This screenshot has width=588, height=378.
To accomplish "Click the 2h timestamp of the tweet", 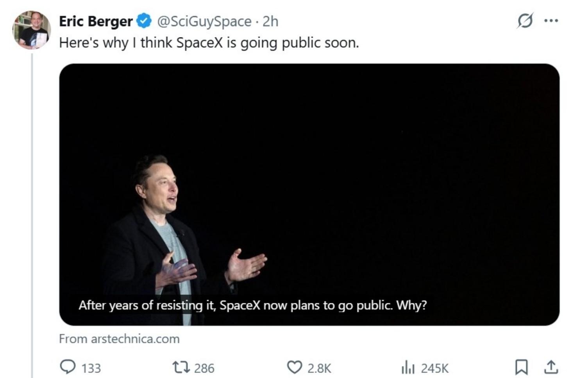I will pyautogui.click(x=270, y=21).
